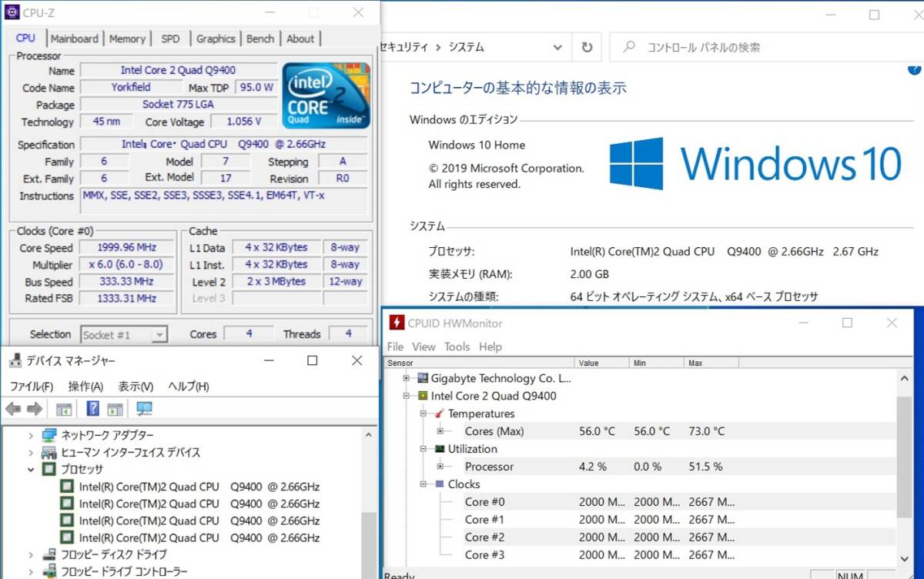924x579 pixels.
Task: Collapse the Utilization node
Action: tap(423, 449)
